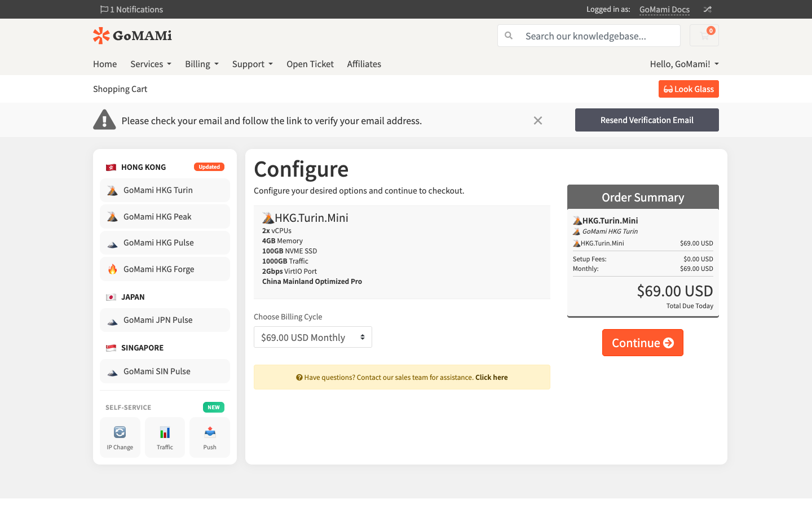Click the GoMami HKG Peak mountain icon
This screenshot has width=812, height=508.
[x=113, y=217]
